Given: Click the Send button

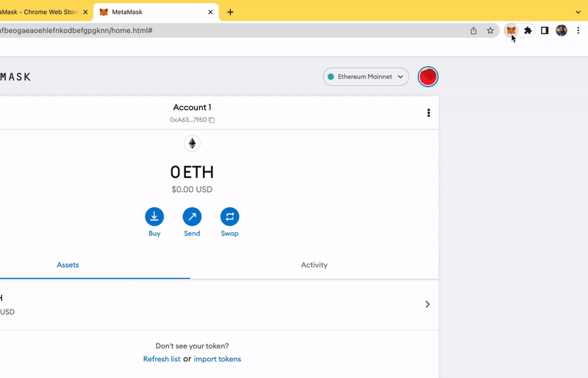Looking at the screenshot, I should (x=192, y=222).
